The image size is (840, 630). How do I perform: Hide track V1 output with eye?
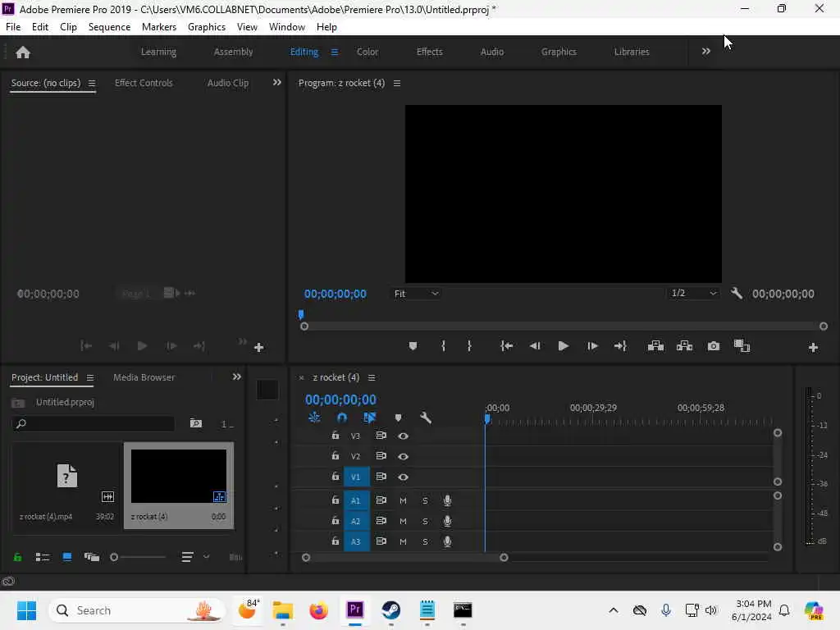[403, 477]
